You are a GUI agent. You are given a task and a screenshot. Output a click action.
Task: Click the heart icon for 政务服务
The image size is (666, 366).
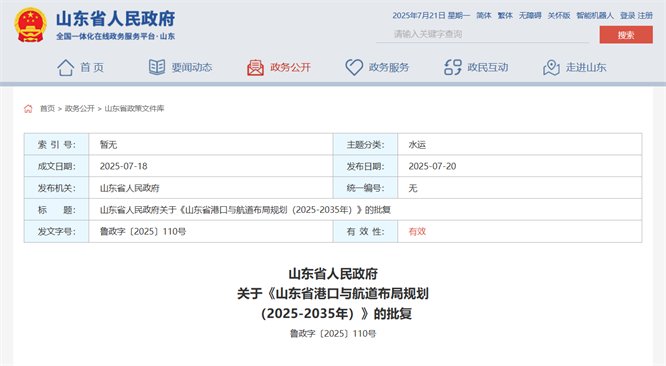(x=354, y=67)
